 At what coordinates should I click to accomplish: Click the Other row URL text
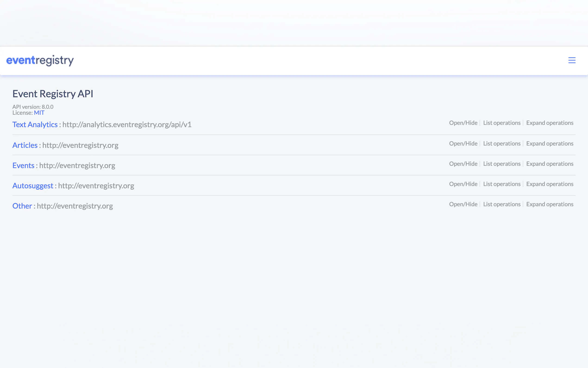pos(75,206)
